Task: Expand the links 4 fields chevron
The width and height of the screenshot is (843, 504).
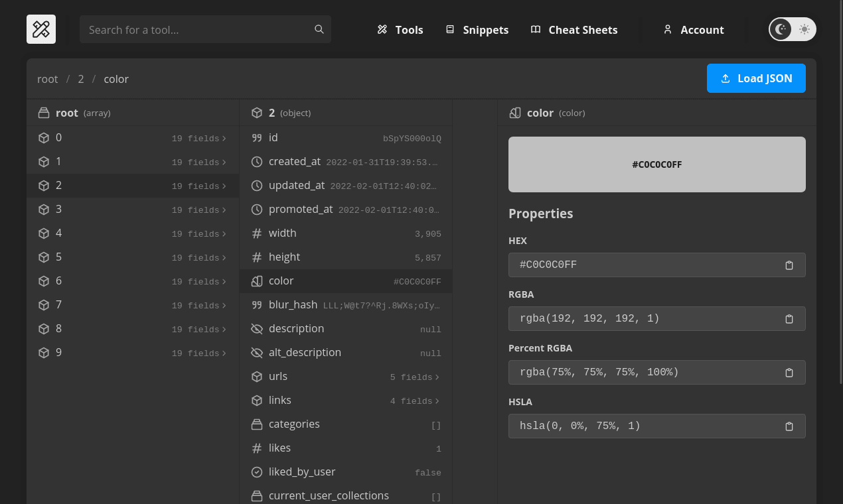Action: (x=437, y=401)
